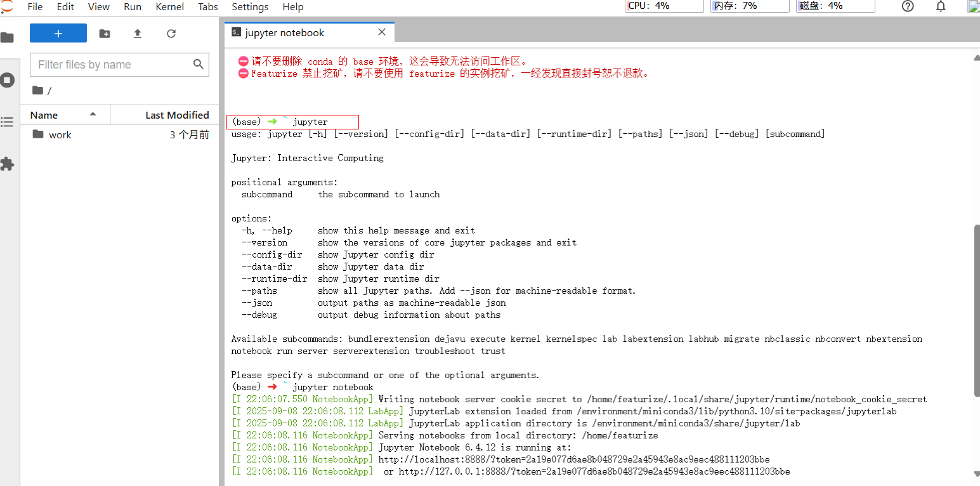Click 'Jupyter Notebook 6.4.12 is running at' line
Image resolution: width=980 pixels, height=486 pixels.
tap(402, 447)
